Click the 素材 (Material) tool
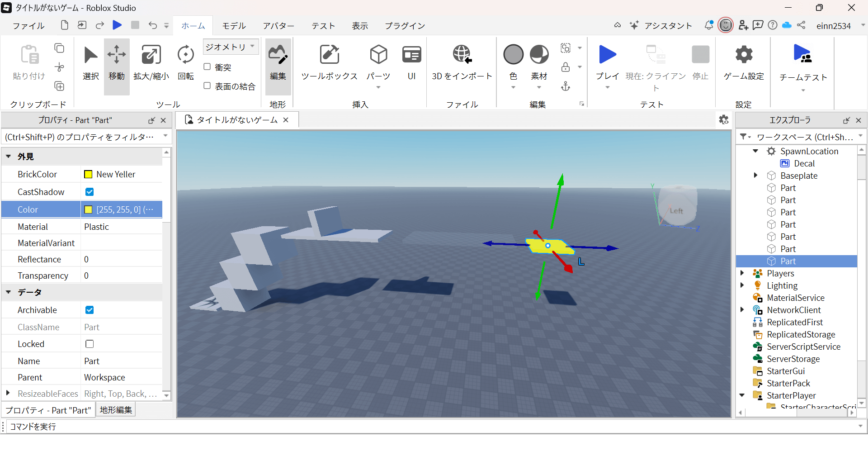This screenshot has width=868, height=456. (539, 55)
